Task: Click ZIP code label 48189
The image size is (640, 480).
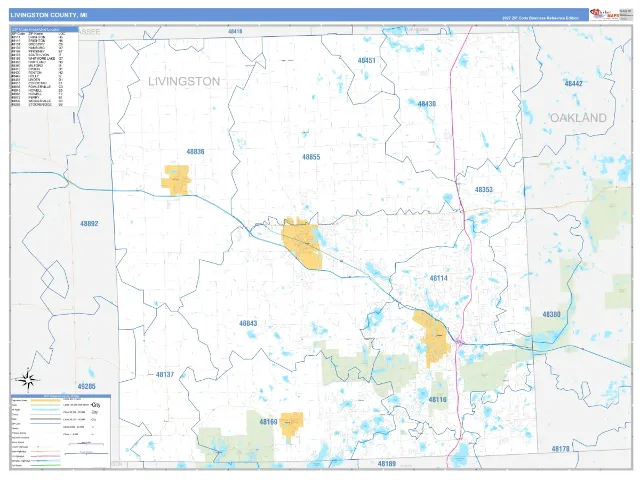Action: [x=387, y=464]
